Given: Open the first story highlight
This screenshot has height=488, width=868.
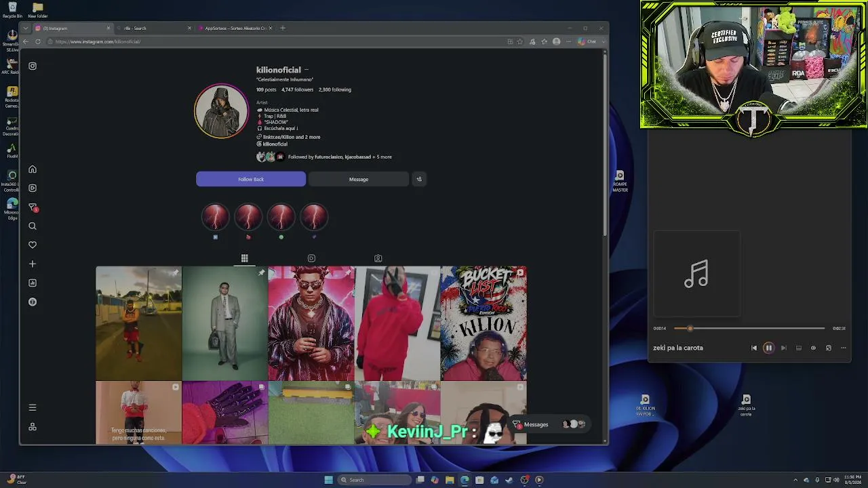Looking at the screenshot, I should [216, 218].
